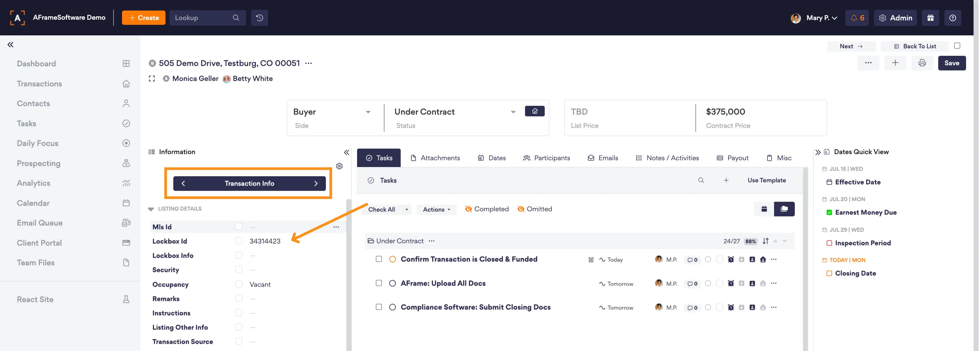980x351 pixels.
Task: Toggle the Inspection Period date checkbox
Action: point(829,243)
